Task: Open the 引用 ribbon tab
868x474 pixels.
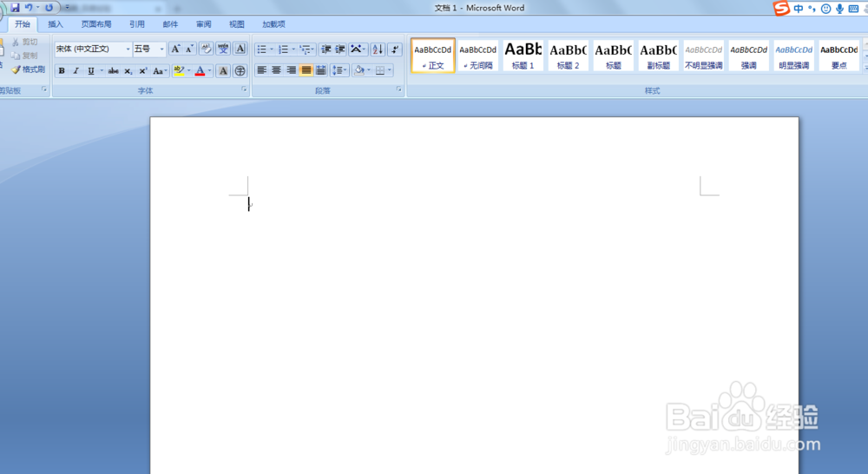Action: point(137,24)
